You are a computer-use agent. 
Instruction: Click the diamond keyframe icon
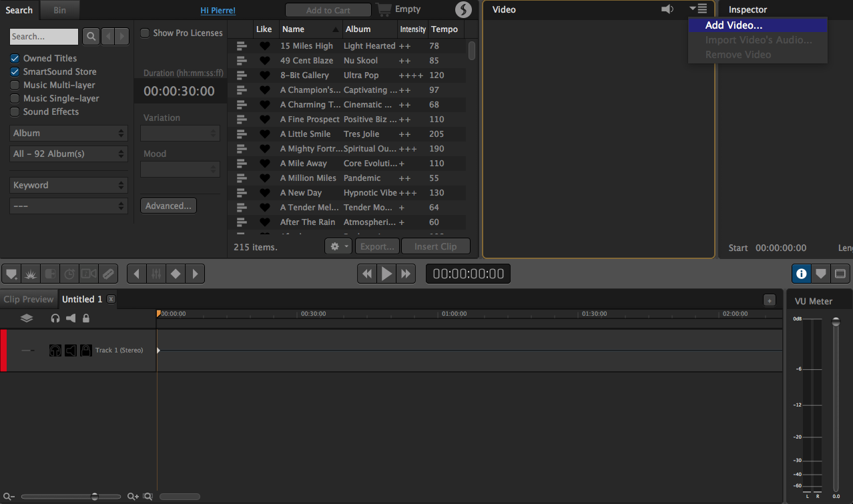[176, 274]
